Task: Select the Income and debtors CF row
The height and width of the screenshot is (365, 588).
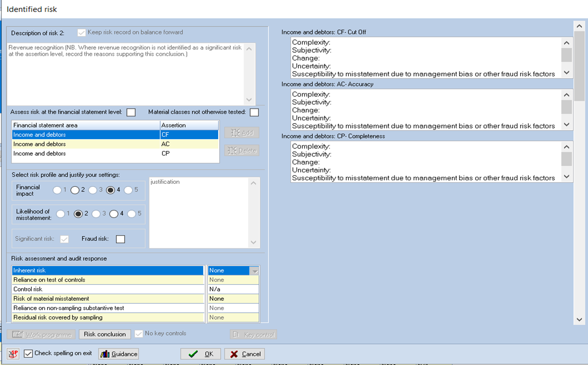Action: (115, 135)
